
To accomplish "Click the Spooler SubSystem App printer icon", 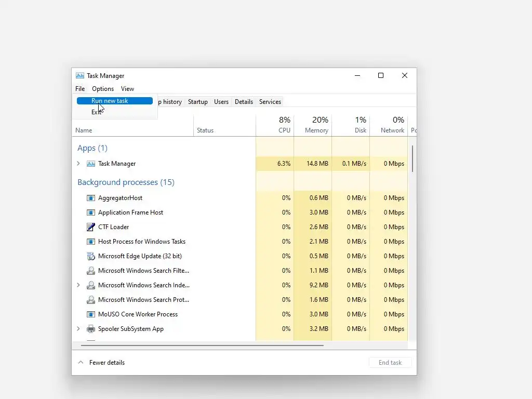I will 90,329.
